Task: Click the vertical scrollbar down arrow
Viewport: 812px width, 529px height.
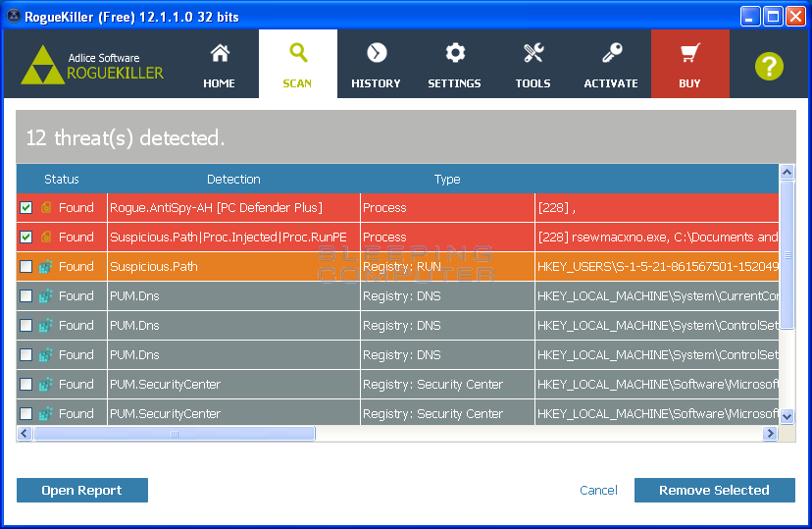Action: coord(787,416)
